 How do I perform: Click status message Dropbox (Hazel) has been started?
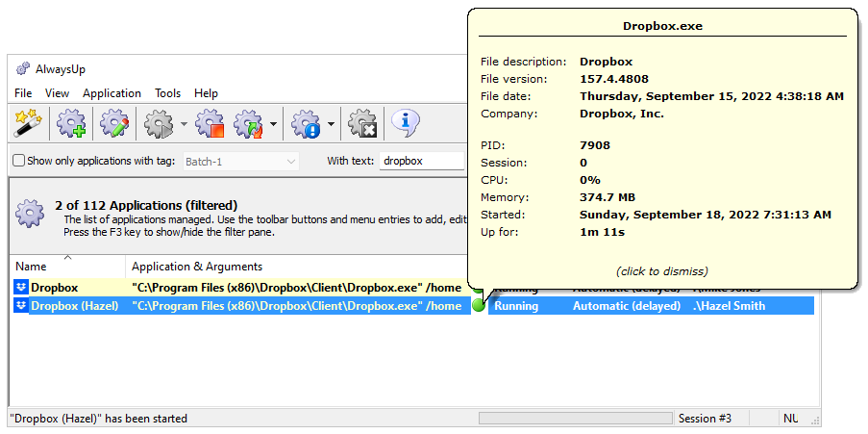99,418
